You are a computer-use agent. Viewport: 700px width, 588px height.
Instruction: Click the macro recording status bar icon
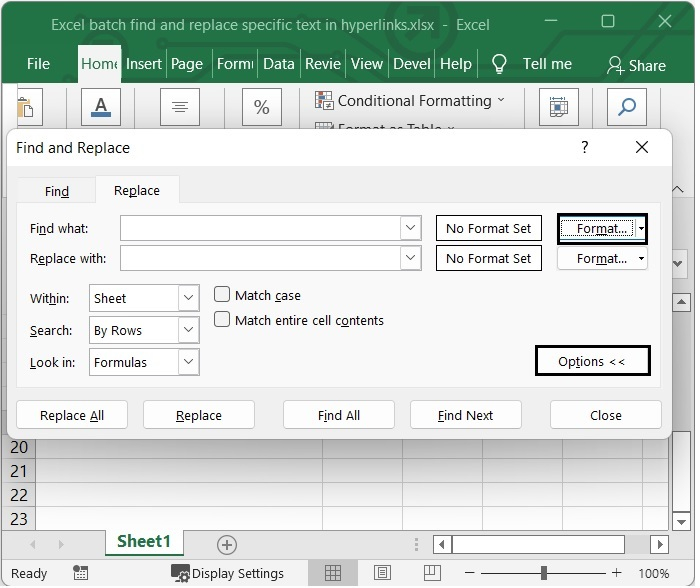80,573
